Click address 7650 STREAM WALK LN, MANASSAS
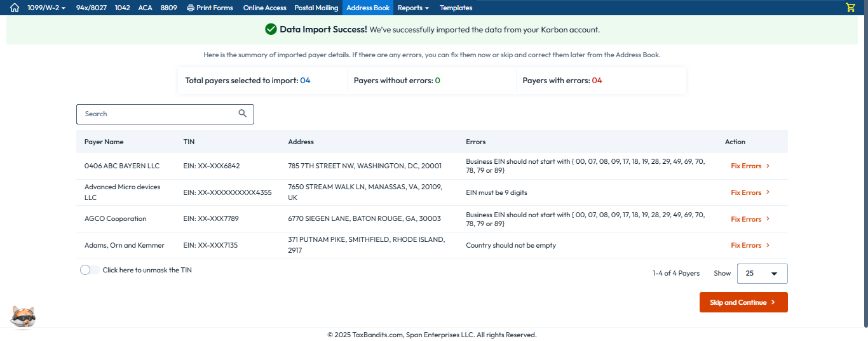 click(365, 192)
